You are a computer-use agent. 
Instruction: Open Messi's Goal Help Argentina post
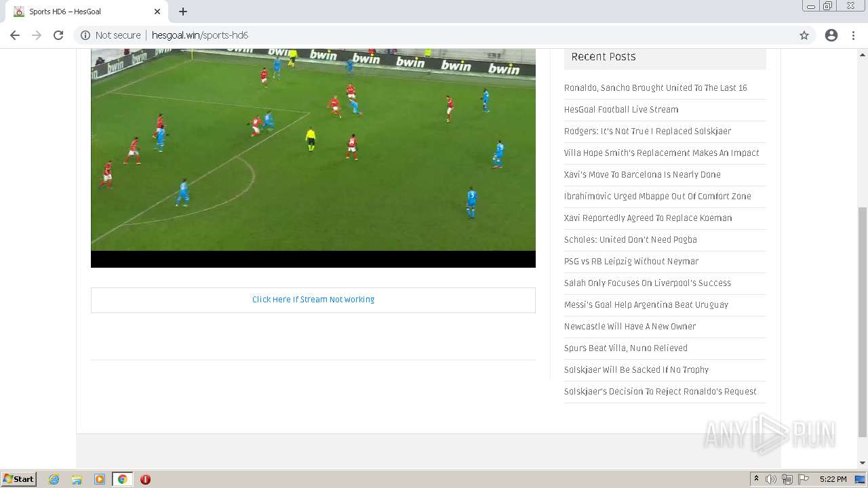click(x=646, y=305)
